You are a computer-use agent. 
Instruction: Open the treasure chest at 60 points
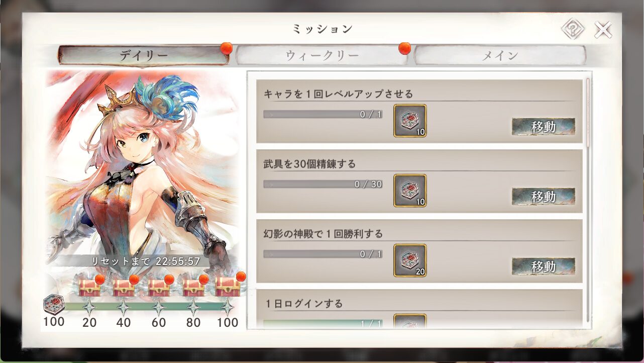click(159, 287)
